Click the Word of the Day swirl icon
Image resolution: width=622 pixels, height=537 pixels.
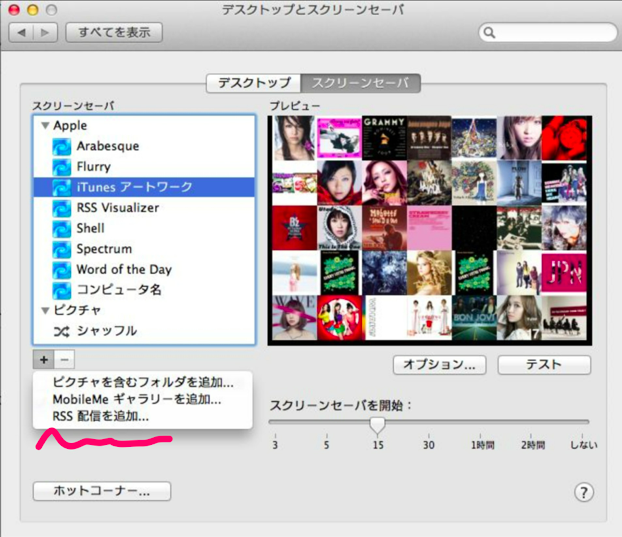[x=62, y=270]
